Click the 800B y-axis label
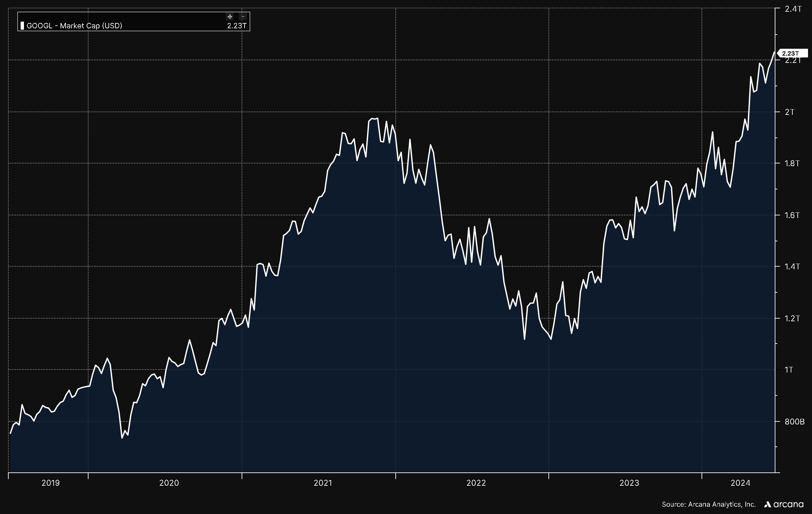 point(794,421)
